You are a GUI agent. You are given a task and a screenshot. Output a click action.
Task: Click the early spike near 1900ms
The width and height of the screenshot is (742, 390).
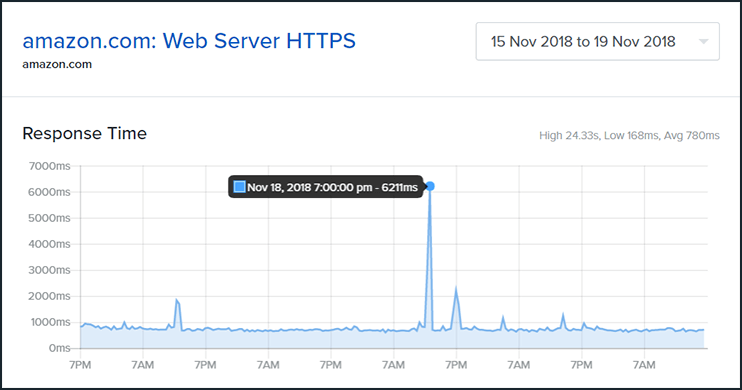177,300
